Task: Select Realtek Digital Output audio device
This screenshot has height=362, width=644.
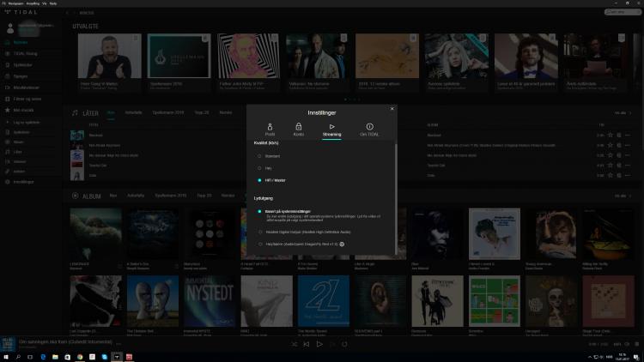Action: coord(304,232)
